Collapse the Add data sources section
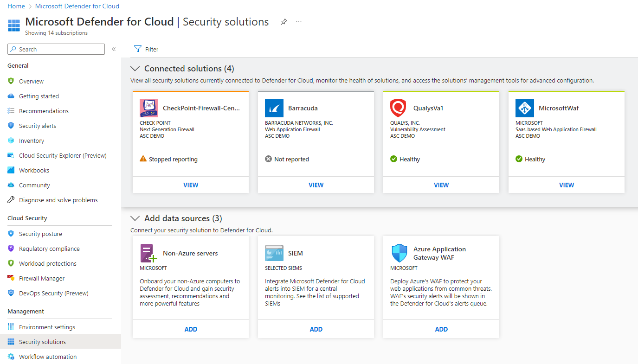The image size is (638, 364). click(x=135, y=218)
